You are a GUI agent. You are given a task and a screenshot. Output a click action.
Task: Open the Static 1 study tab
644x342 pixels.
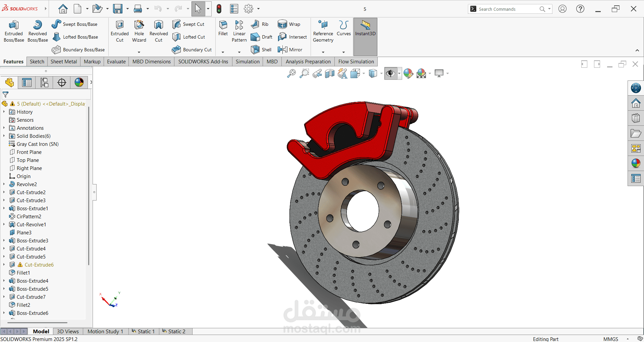(144, 331)
